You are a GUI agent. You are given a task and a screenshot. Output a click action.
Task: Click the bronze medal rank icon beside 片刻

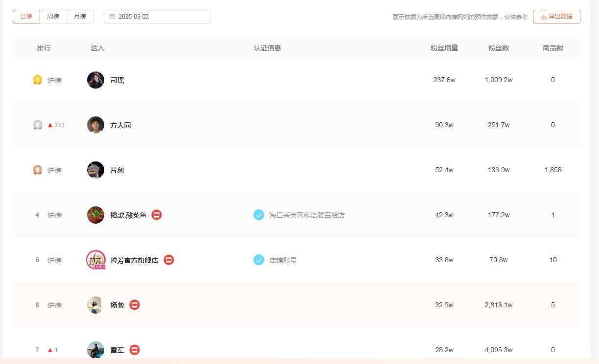[x=37, y=170]
